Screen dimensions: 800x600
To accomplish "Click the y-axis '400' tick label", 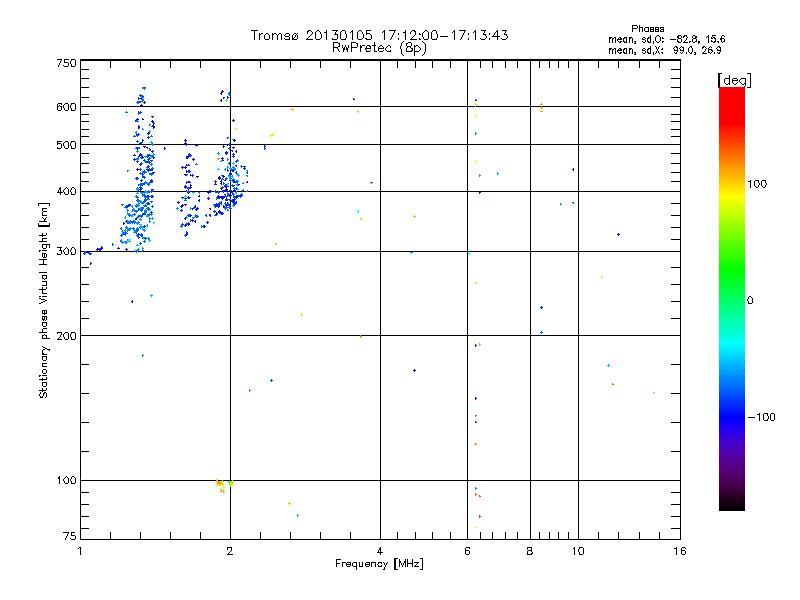I will pyautogui.click(x=66, y=192).
